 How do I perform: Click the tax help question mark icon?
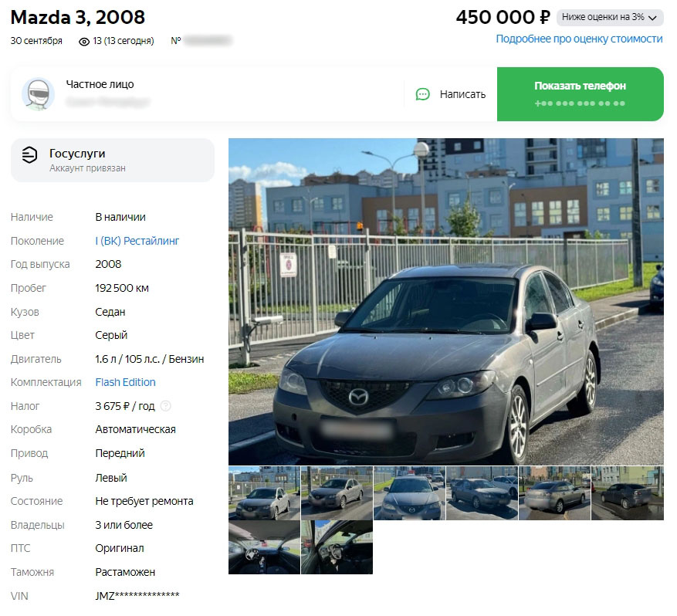tap(165, 406)
